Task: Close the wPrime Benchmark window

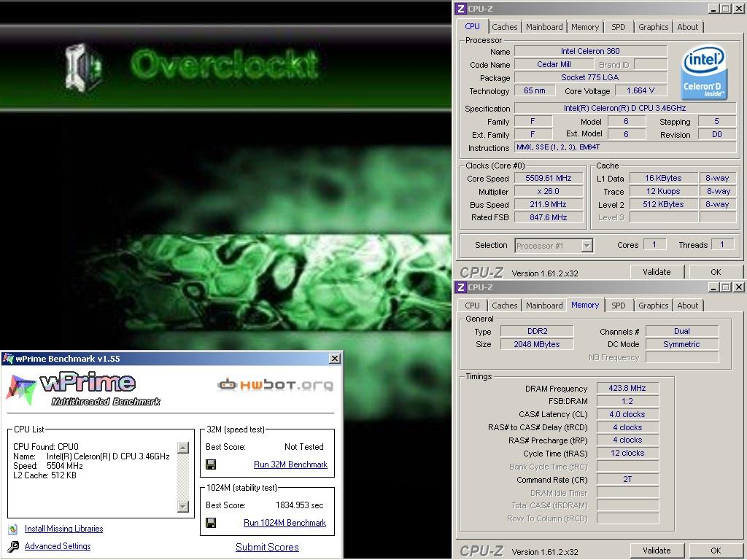Action: click(x=335, y=359)
